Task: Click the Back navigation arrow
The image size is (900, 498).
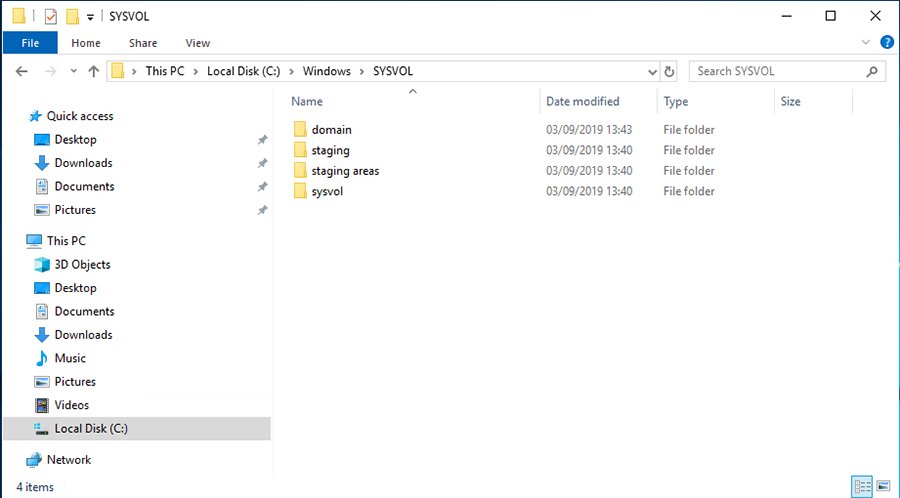Action: click(x=22, y=71)
